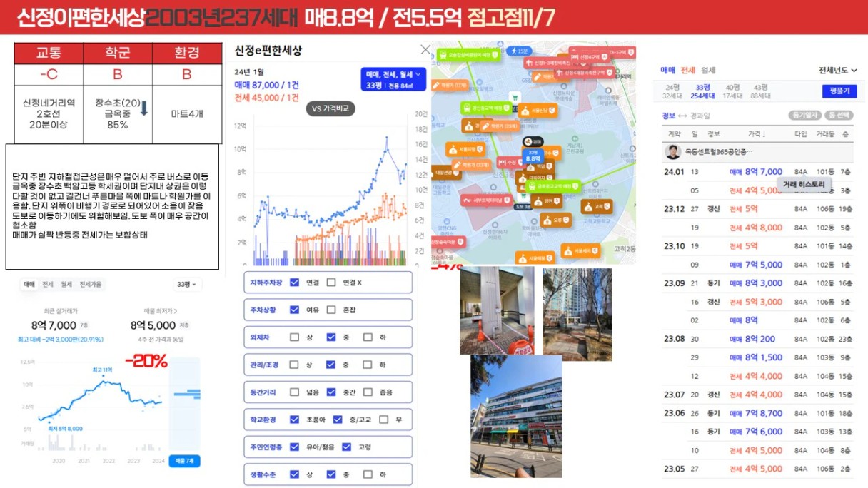Toggle the 연결 checkbox for 지하주차장

click(x=295, y=283)
